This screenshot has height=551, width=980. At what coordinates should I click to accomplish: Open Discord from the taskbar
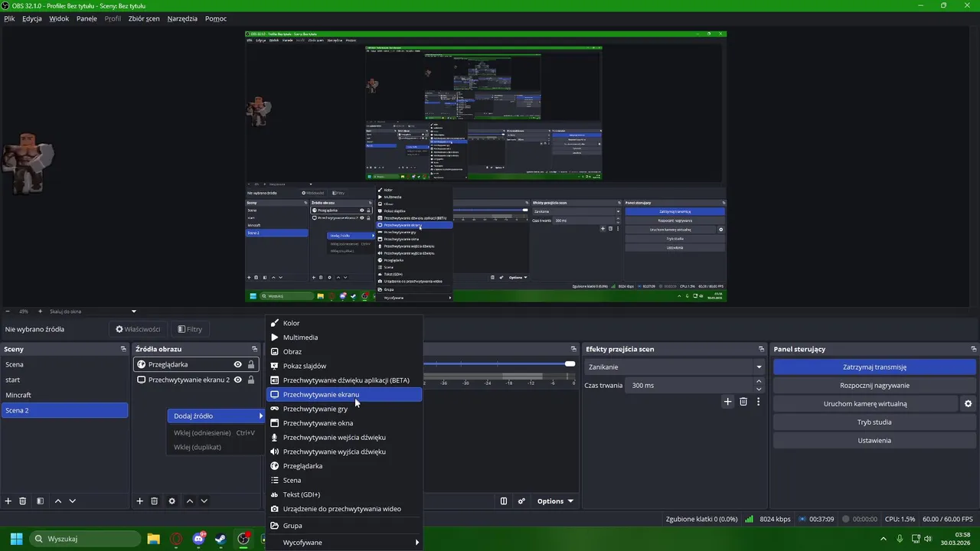[x=199, y=539]
